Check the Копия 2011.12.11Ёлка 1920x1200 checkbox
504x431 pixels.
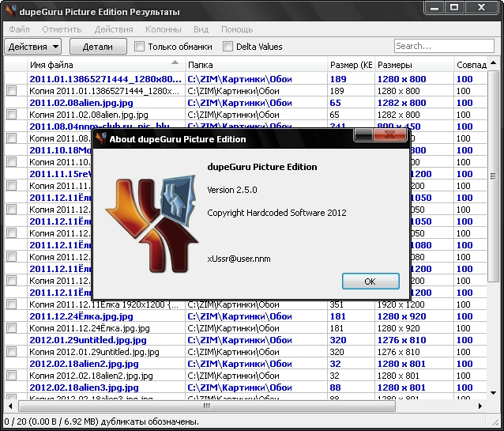coord(12,304)
